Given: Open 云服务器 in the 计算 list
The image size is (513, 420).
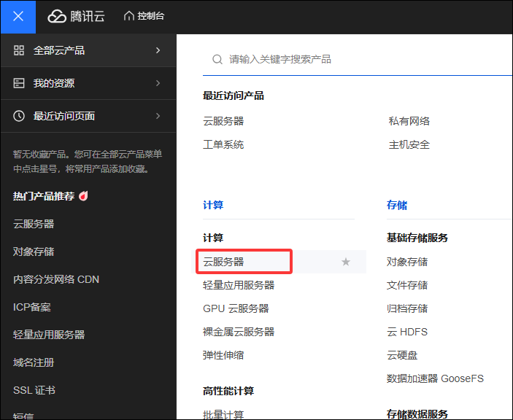Looking at the screenshot, I should point(223,262).
